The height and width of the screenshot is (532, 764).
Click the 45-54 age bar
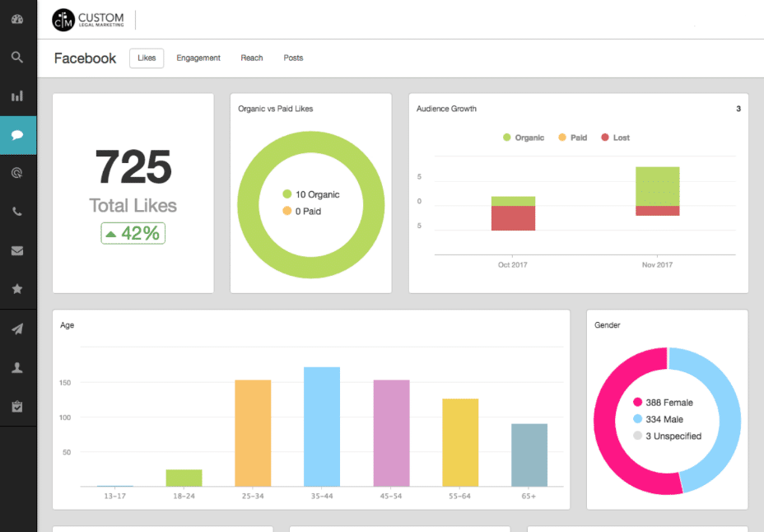[x=391, y=433]
